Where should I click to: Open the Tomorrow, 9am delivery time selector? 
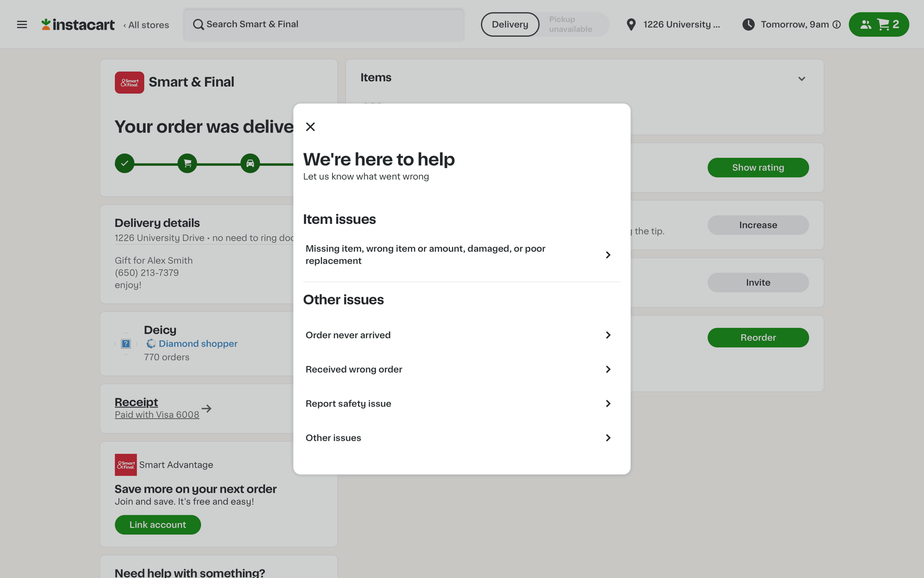pyautogui.click(x=791, y=25)
